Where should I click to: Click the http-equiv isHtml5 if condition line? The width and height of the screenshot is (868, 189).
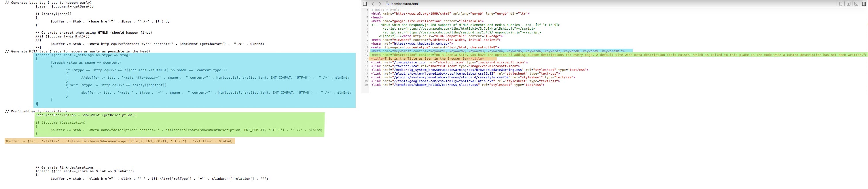[147, 70]
